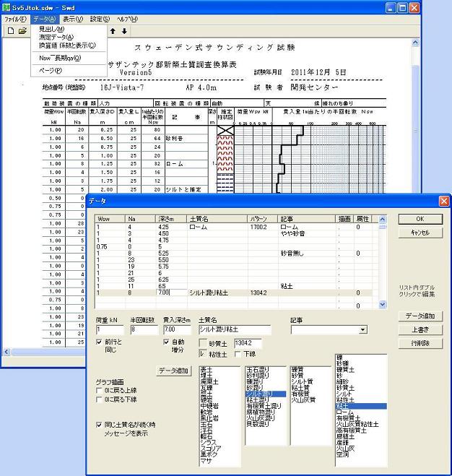Click the Open folder toolbar icon

pyautogui.click(x=22, y=31)
